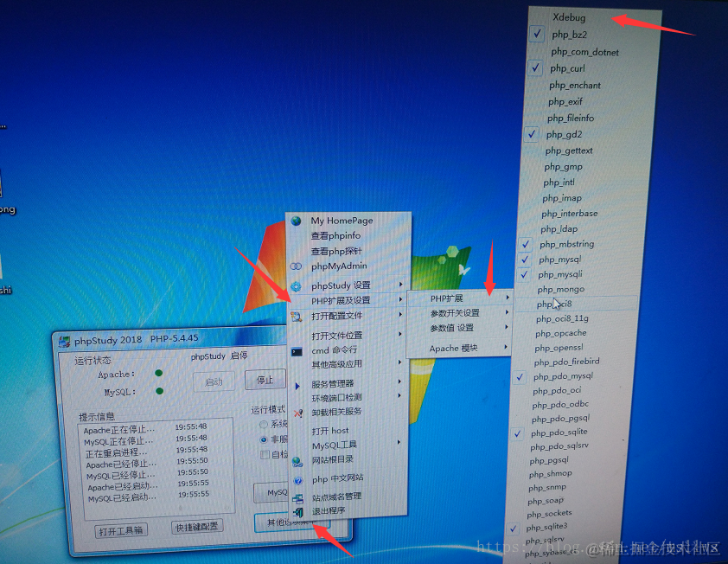Select 打开 host menu item
The image size is (728, 564).
coord(330,431)
